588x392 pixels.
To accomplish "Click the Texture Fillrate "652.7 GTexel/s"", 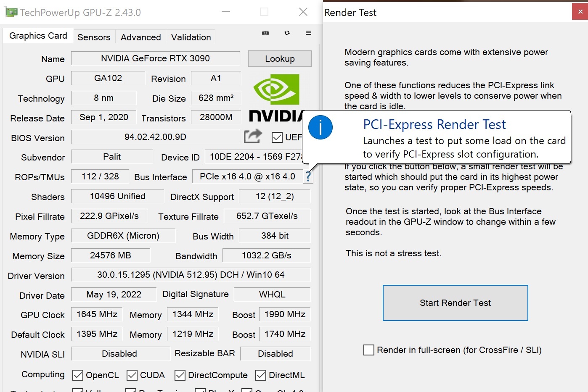I will click(x=267, y=216).
